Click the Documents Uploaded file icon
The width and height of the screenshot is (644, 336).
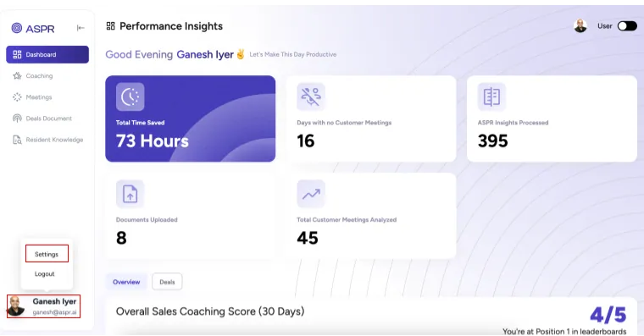pyautogui.click(x=130, y=194)
